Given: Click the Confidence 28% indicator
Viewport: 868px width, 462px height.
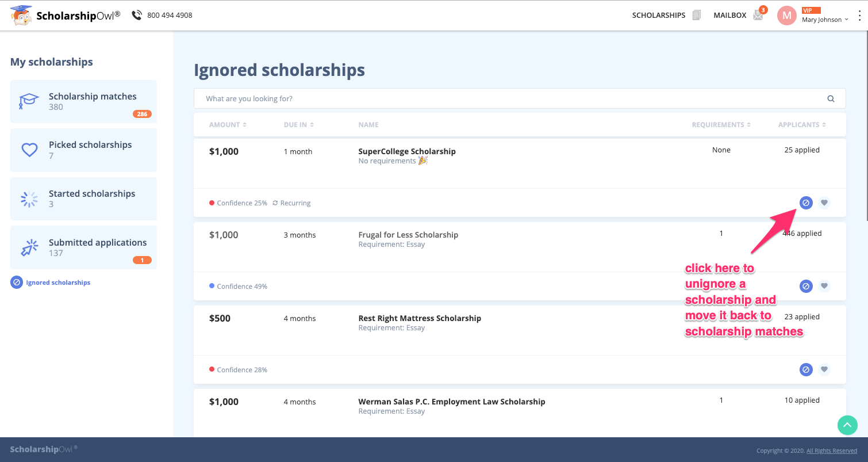Looking at the screenshot, I should pyautogui.click(x=238, y=370).
